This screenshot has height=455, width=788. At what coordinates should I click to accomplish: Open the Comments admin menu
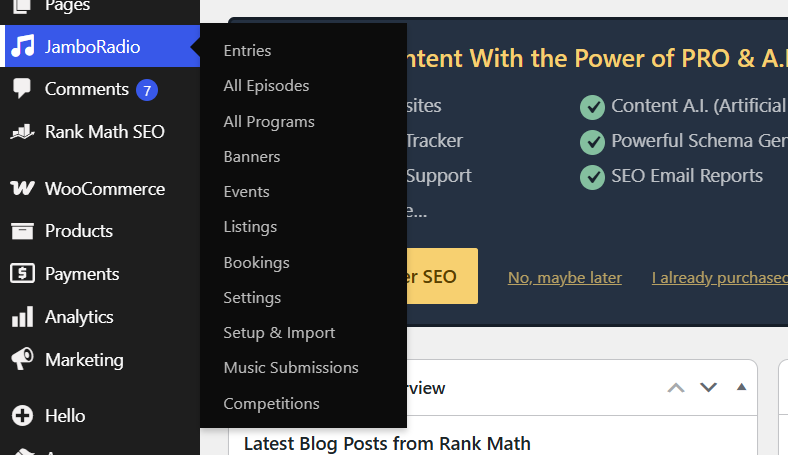(x=87, y=89)
